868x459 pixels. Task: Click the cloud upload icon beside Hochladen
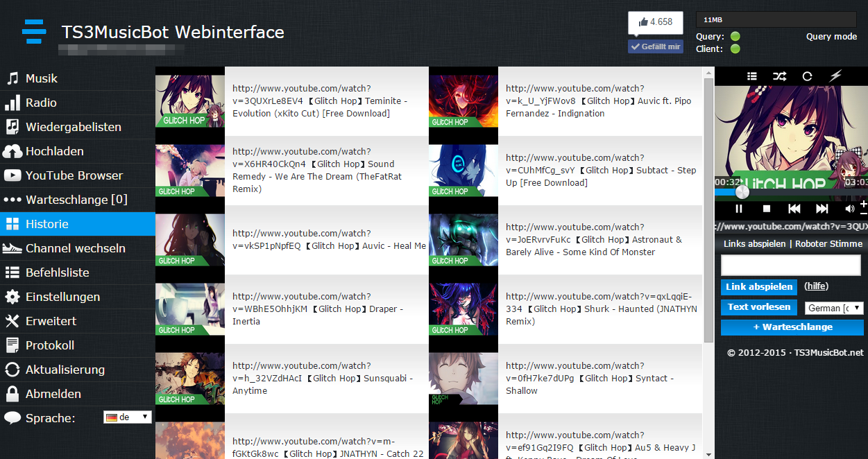click(12, 151)
